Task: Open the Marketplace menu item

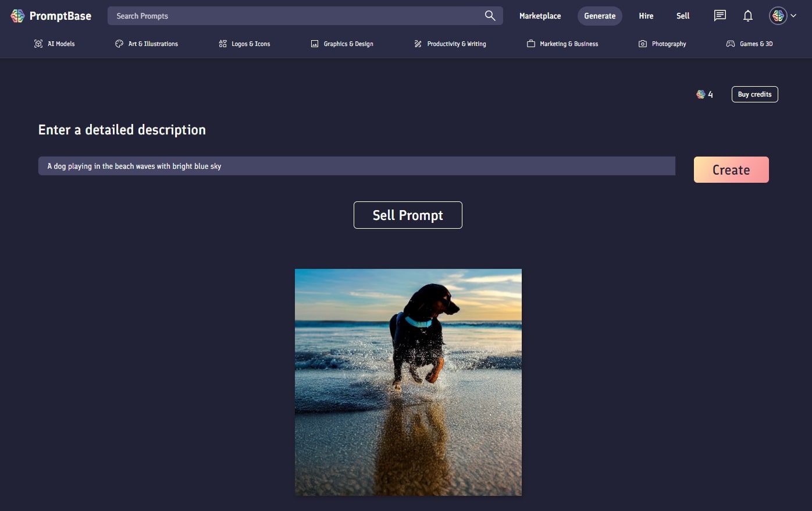Action: (540, 16)
